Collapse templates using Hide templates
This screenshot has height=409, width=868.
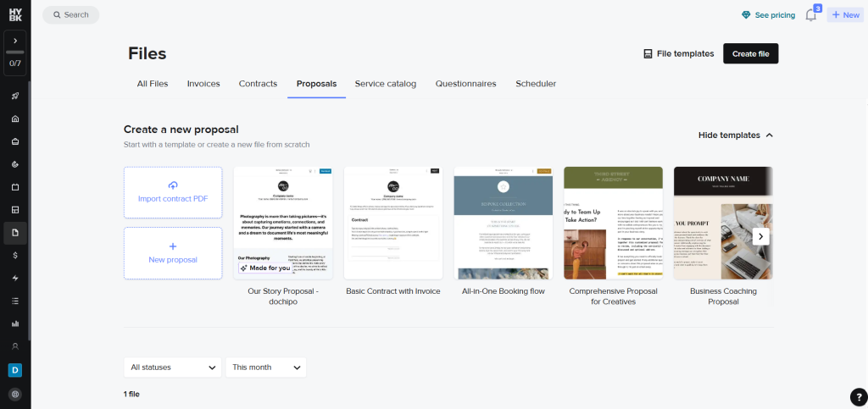(735, 135)
